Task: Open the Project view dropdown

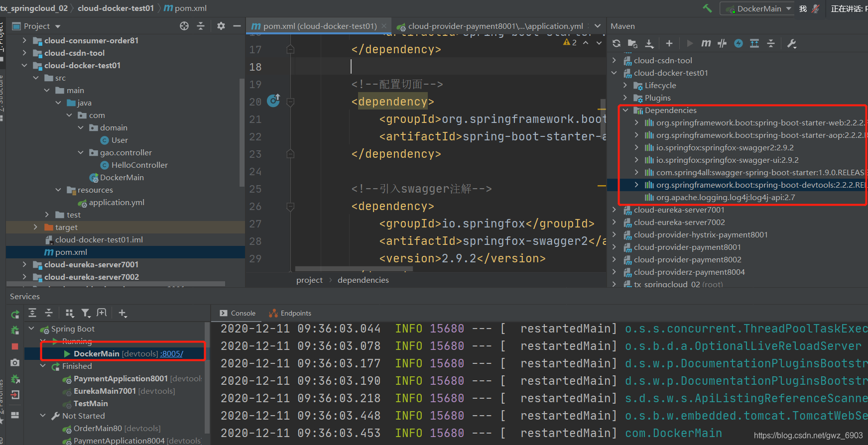Action: (36, 26)
